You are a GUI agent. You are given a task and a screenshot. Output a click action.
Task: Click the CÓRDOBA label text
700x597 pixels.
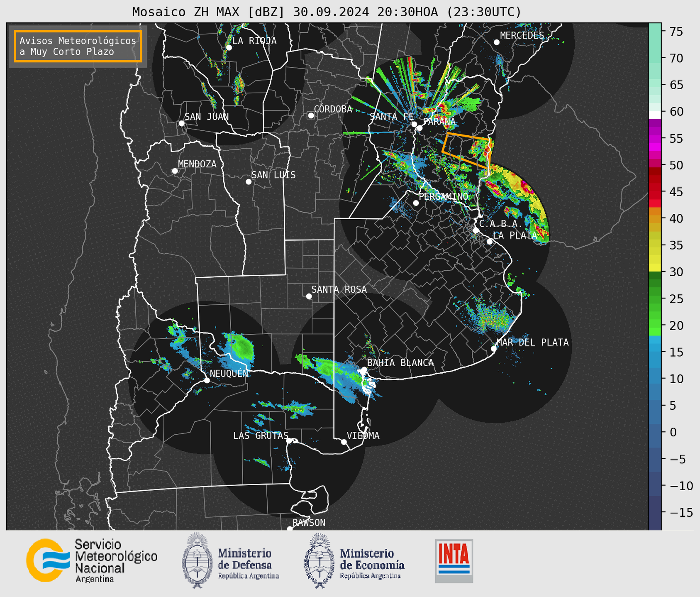click(333, 109)
